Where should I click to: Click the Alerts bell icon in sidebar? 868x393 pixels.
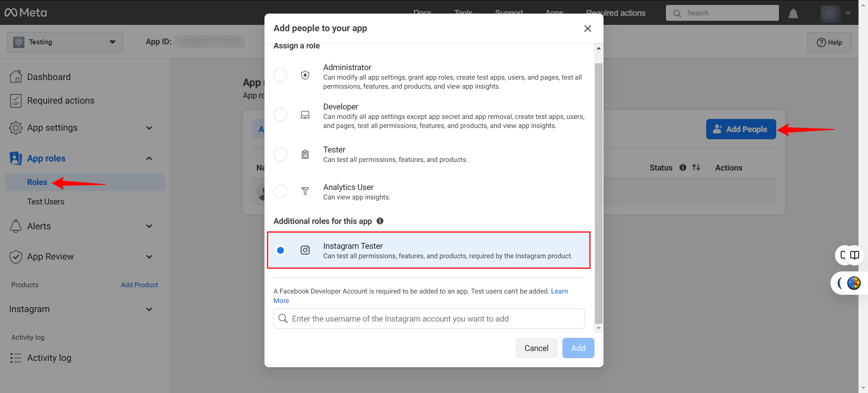tap(16, 226)
